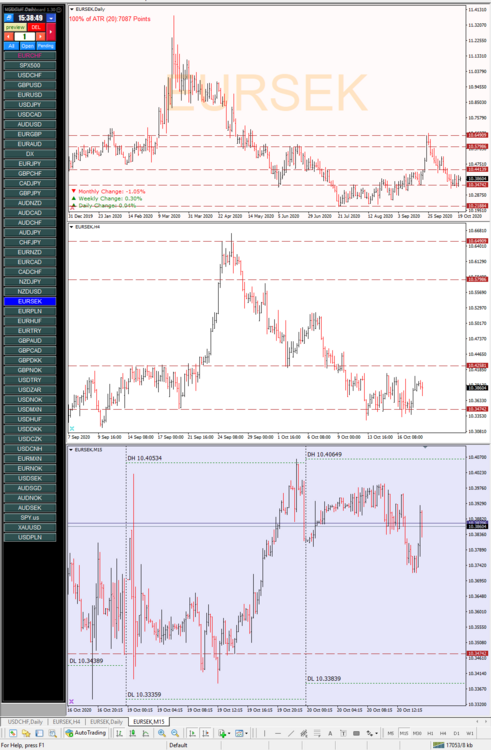Open the Indicators list dropdown
Image resolution: width=491 pixels, height=750 pixels.
(x=224, y=733)
